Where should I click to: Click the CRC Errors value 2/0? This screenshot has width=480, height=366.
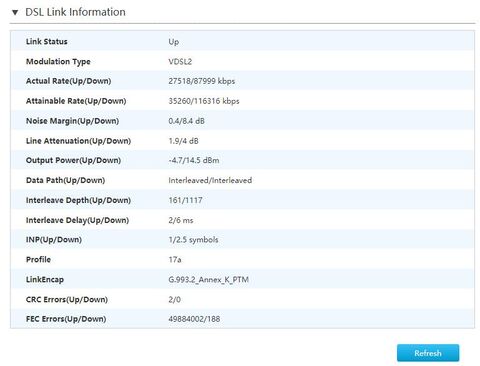[174, 299]
